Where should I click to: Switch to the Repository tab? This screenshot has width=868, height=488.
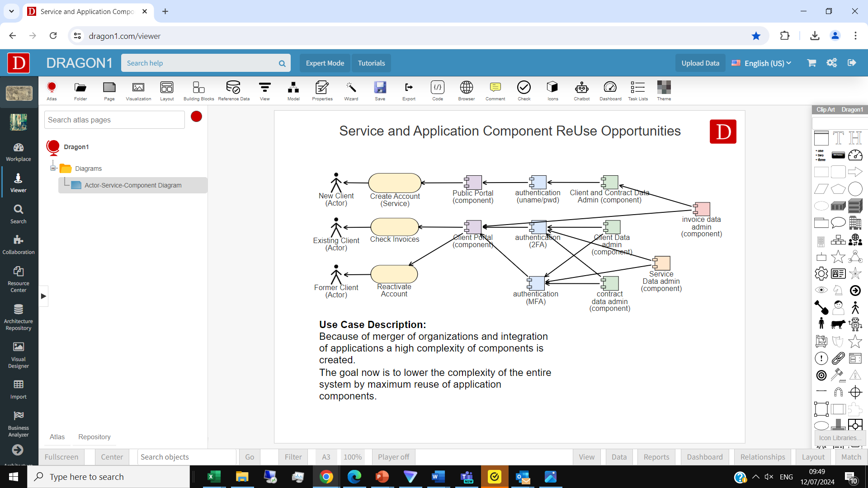[x=94, y=437]
